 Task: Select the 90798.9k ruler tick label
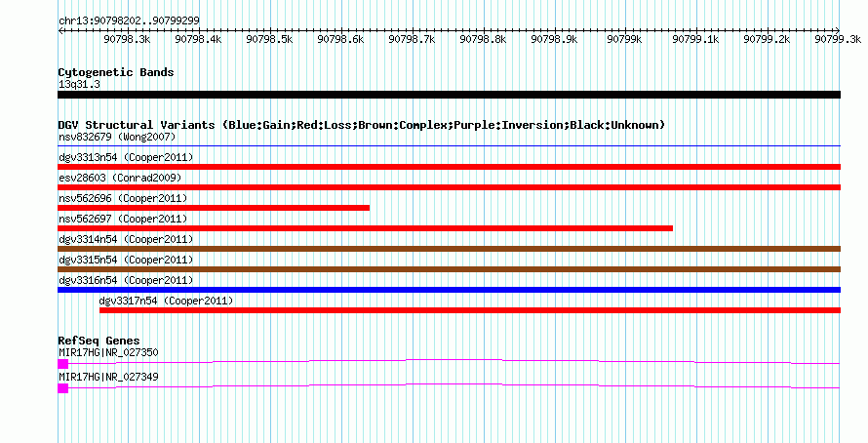coord(554,39)
